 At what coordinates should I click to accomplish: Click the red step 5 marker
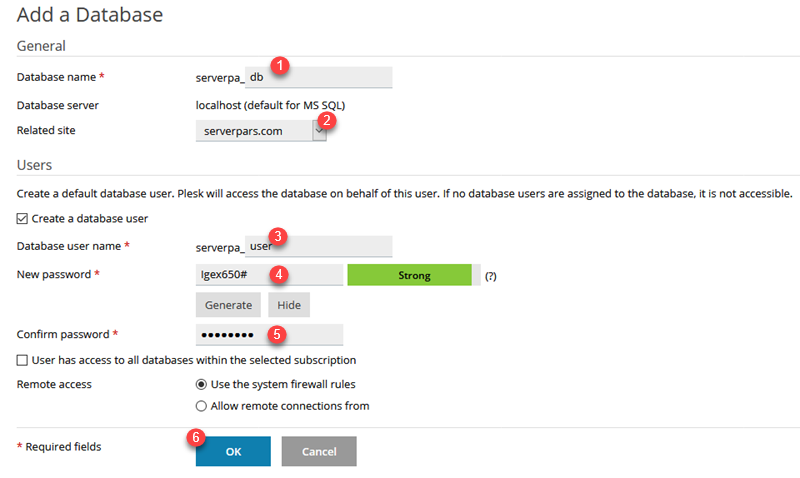(x=277, y=334)
